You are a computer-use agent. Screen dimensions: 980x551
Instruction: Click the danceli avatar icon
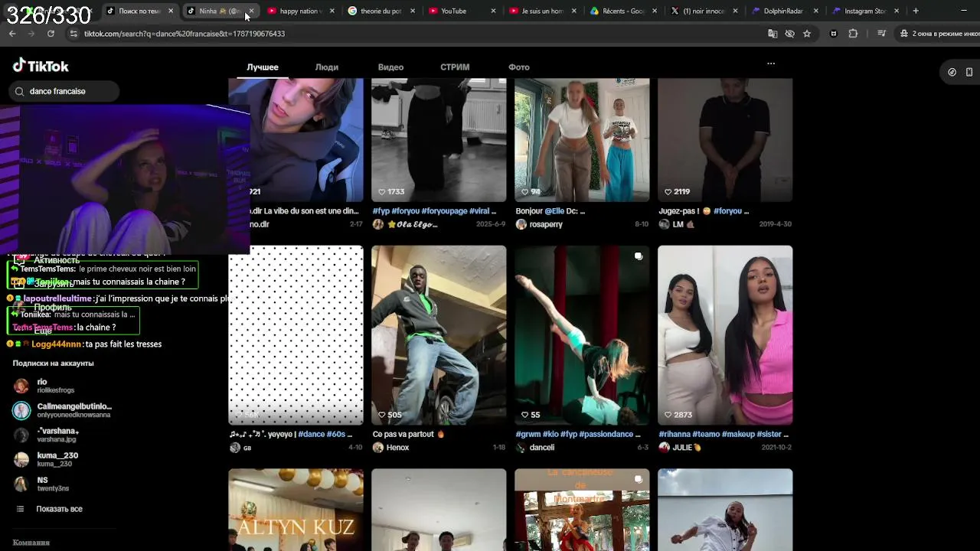click(521, 448)
